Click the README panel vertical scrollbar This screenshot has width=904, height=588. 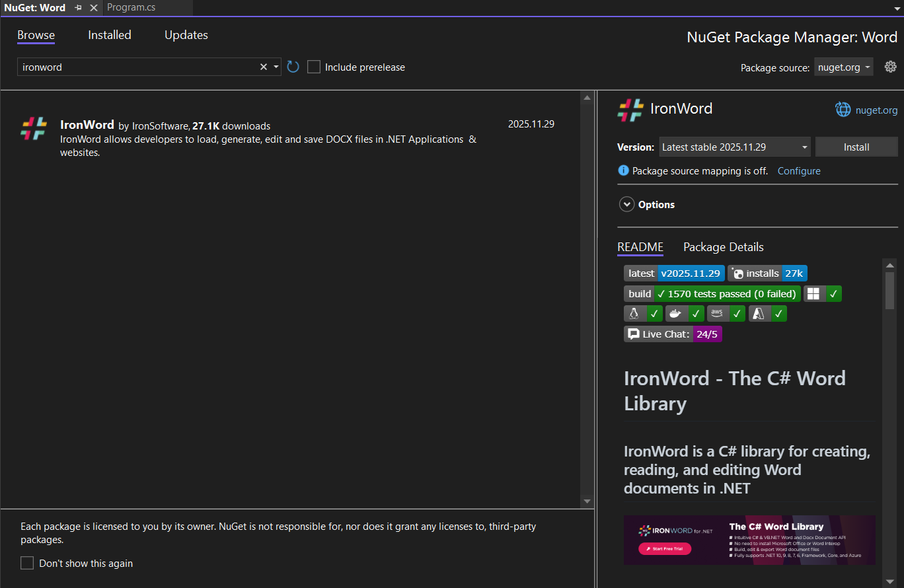[889, 291]
